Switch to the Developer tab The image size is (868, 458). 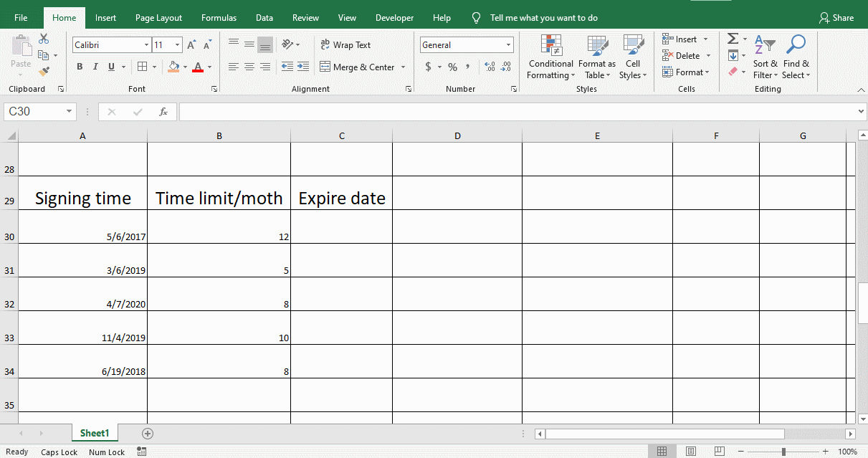coord(394,18)
